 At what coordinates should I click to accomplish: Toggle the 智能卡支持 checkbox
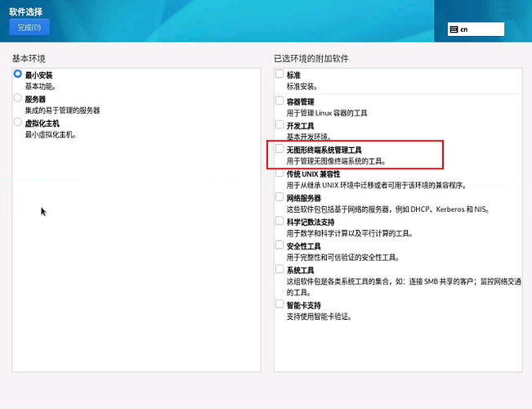(x=280, y=303)
